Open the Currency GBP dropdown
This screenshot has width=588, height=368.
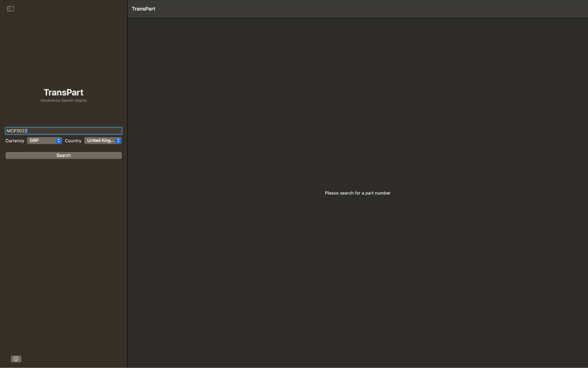(x=44, y=141)
